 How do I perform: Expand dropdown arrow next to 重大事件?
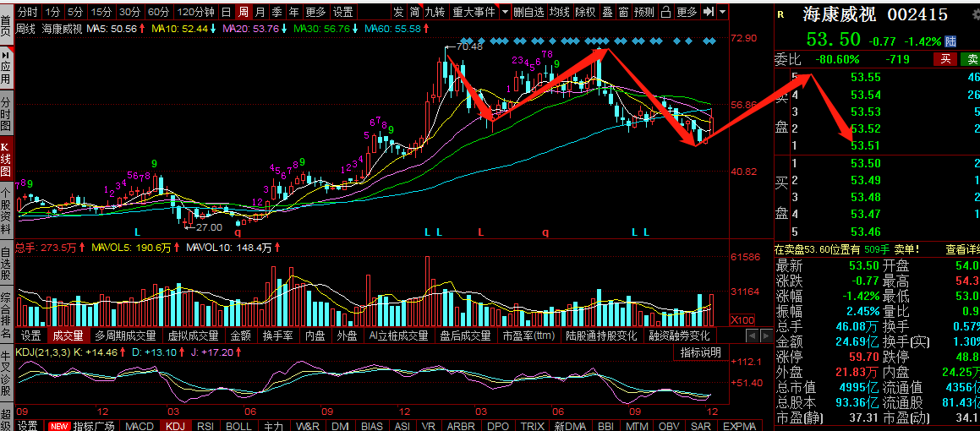pyautogui.click(x=505, y=11)
